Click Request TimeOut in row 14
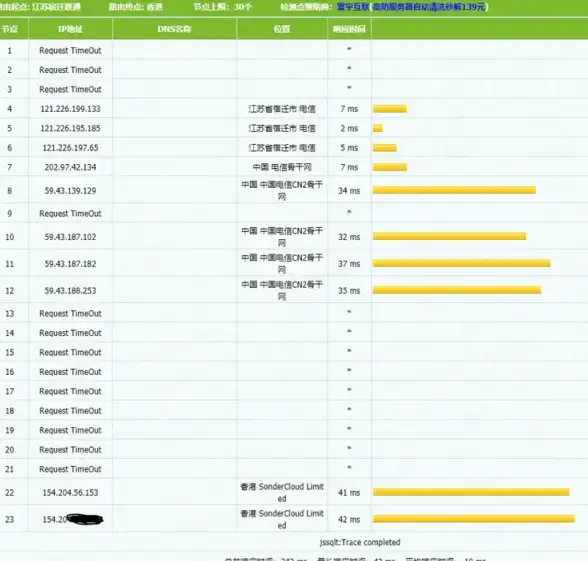This screenshot has width=588, height=561. click(70, 333)
